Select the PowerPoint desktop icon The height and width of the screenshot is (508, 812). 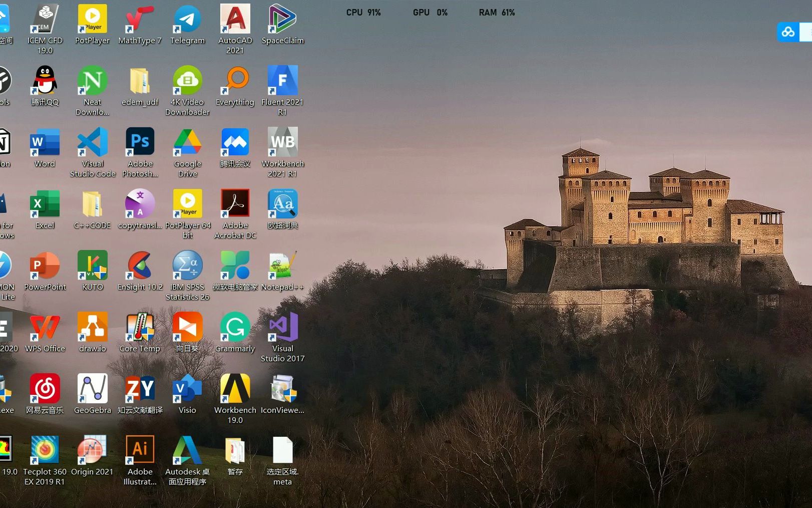click(45, 271)
